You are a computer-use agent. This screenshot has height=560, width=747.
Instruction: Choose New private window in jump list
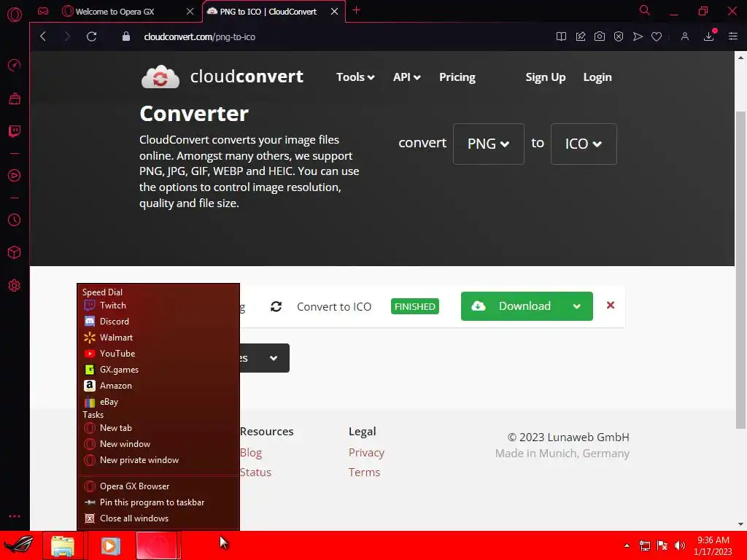coord(158,460)
